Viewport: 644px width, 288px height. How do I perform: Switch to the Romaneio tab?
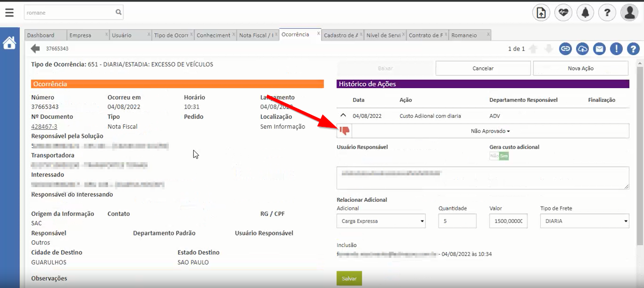pos(464,35)
